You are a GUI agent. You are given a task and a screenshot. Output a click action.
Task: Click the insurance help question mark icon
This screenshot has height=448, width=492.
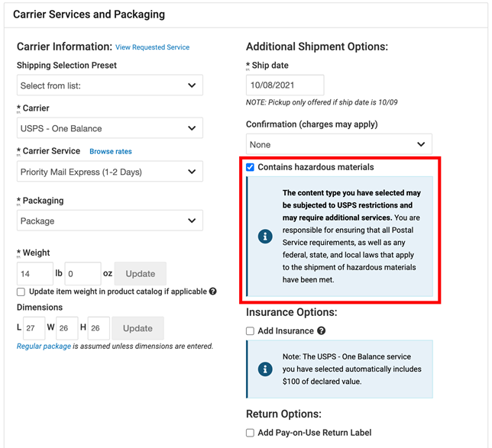[322, 331]
